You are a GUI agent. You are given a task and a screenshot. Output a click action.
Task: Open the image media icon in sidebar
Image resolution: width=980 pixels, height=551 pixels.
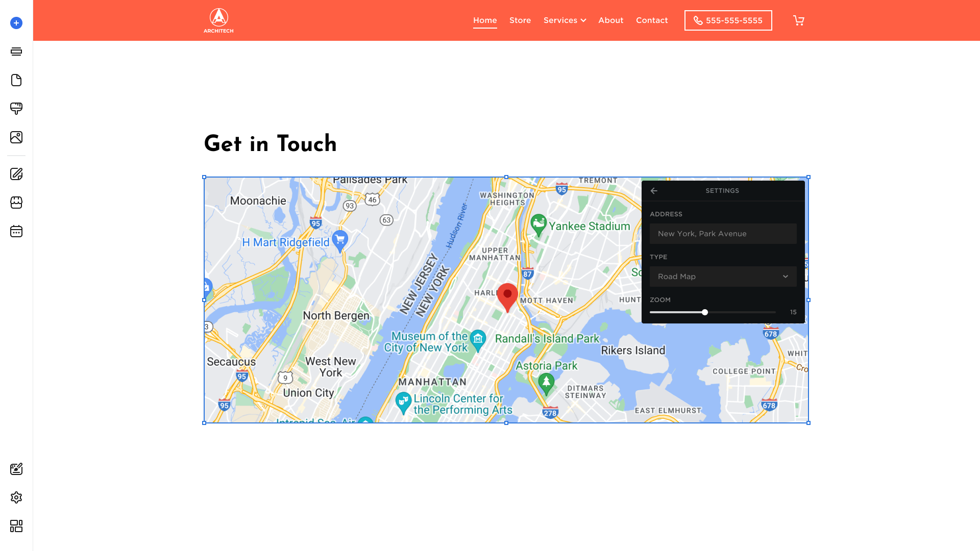16,137
